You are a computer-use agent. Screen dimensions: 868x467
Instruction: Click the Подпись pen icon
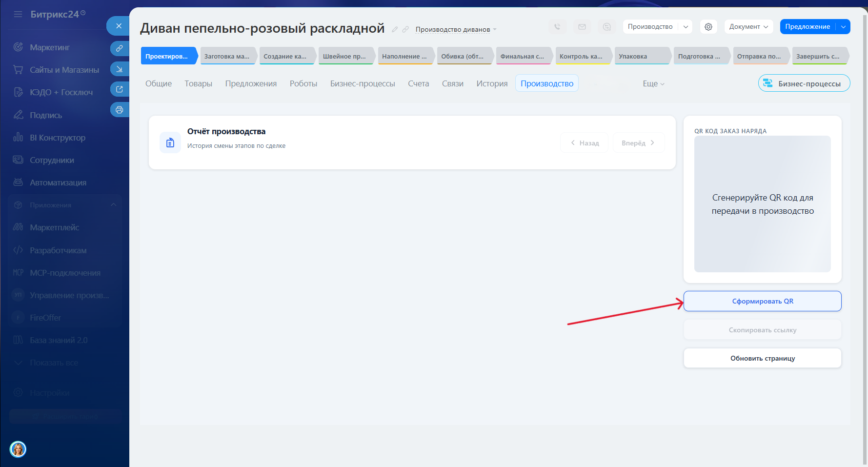tap(18, 115)
